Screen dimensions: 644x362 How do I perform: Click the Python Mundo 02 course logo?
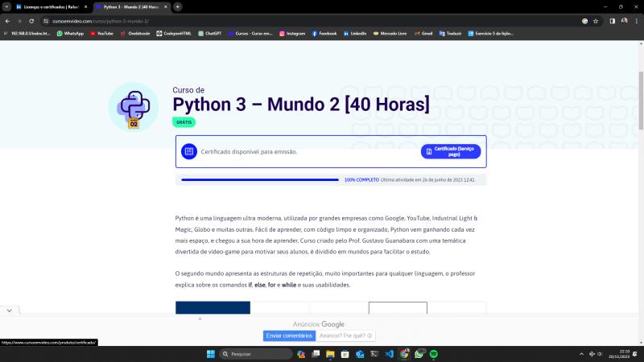(x=134, y=107)
